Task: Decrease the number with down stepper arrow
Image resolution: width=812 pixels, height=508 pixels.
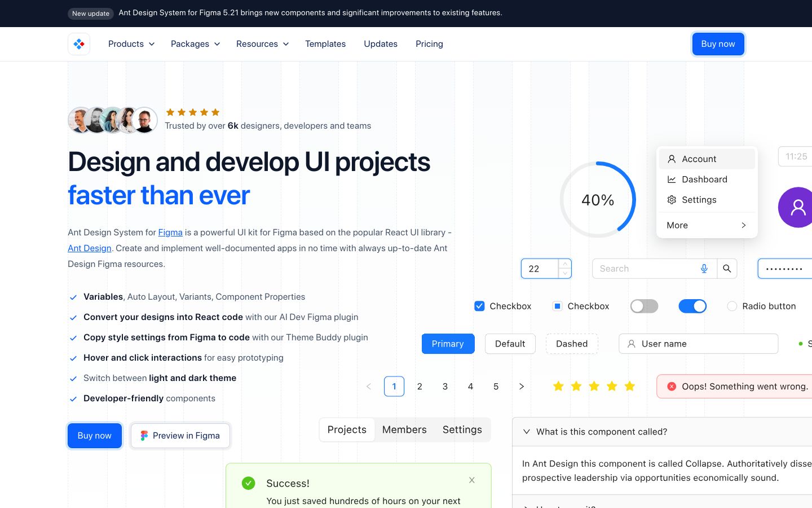Action: point(564,273)
